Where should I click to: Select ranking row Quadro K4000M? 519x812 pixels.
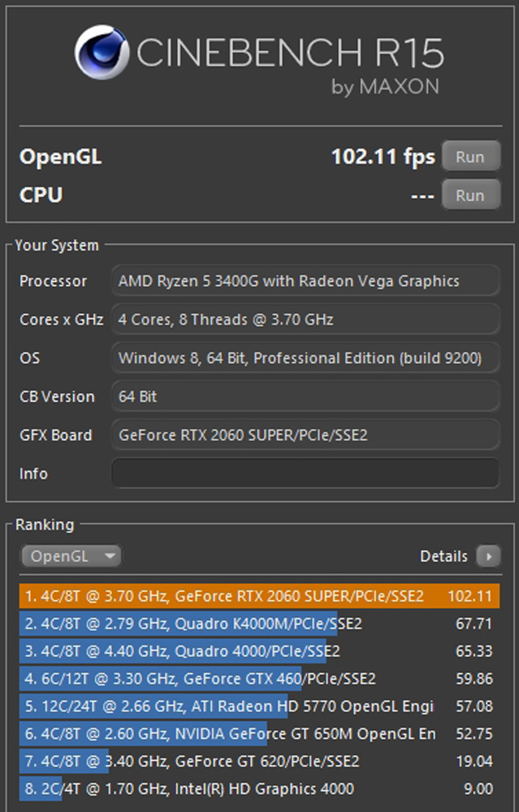260,624
